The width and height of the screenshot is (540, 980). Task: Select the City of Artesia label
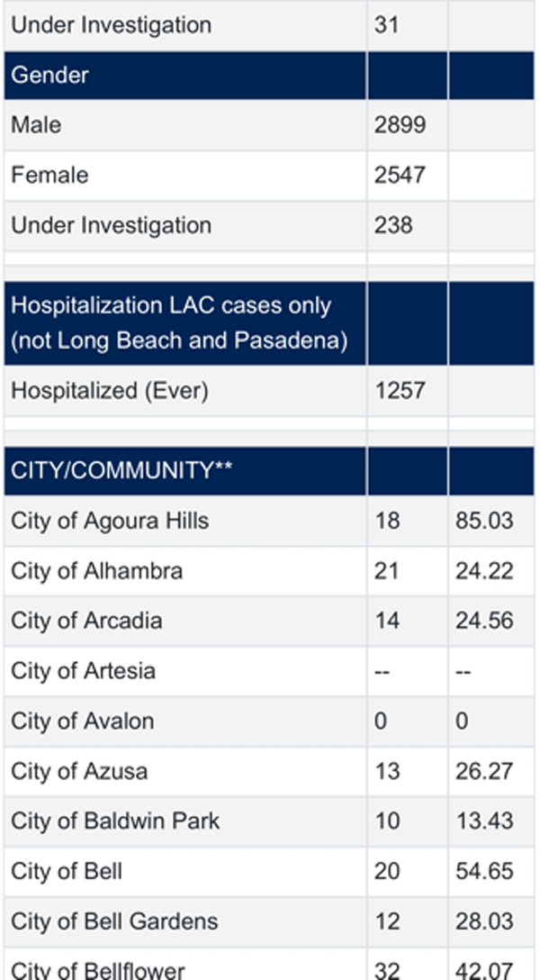tap(83, 671)
